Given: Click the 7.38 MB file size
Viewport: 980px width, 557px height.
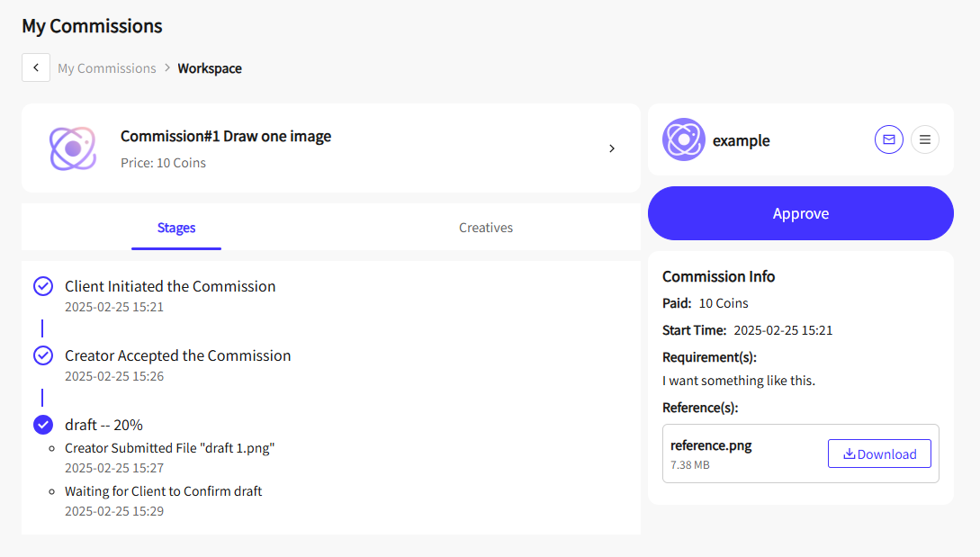Looking at the screenshot, I should [x=690, y=464].
